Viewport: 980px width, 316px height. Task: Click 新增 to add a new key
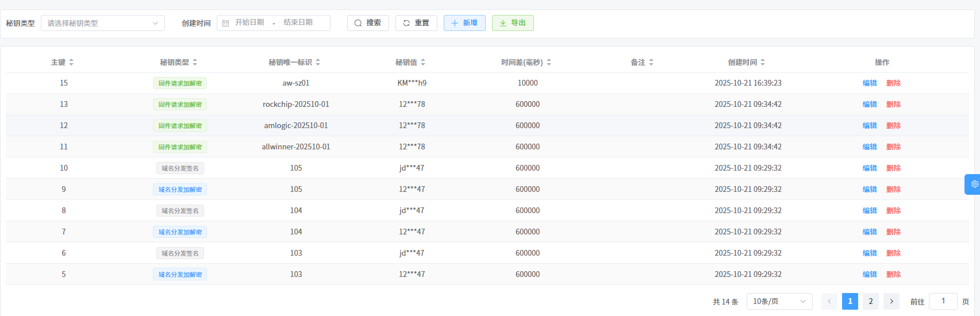coord(464,23)
